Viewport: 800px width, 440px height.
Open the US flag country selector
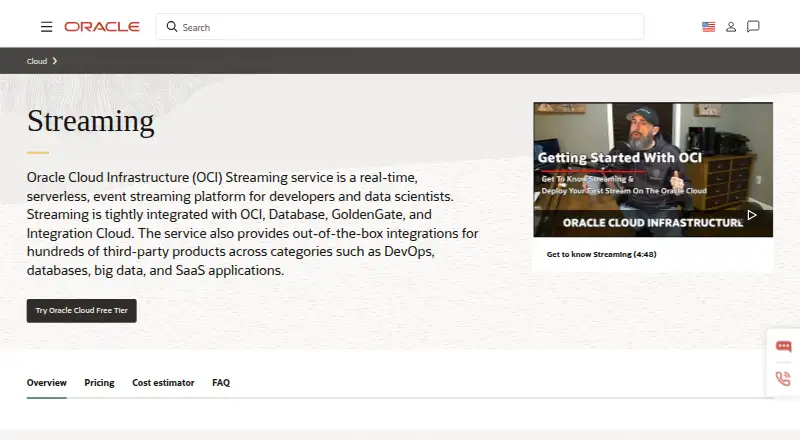(x=708, y=27)
